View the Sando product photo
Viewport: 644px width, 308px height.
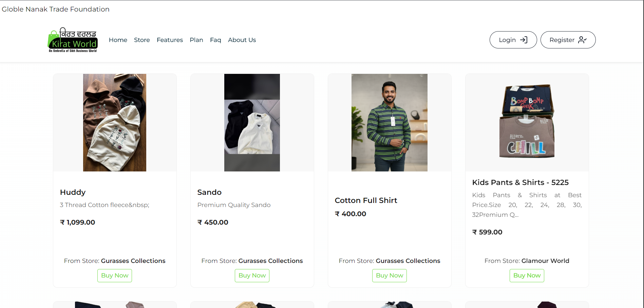252,123
